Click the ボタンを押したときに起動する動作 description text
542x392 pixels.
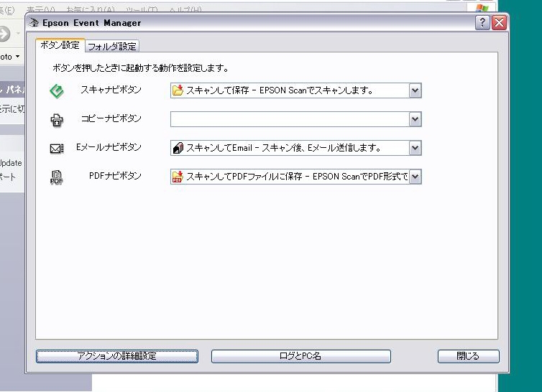tap(140, 68)
